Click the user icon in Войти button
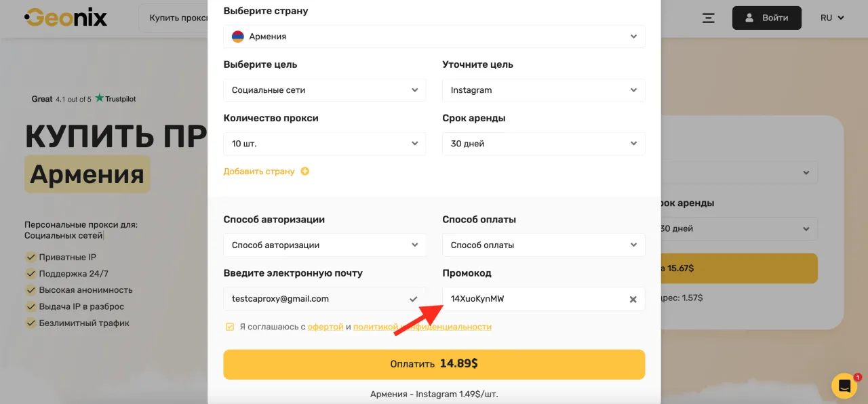 pos(749,18)
